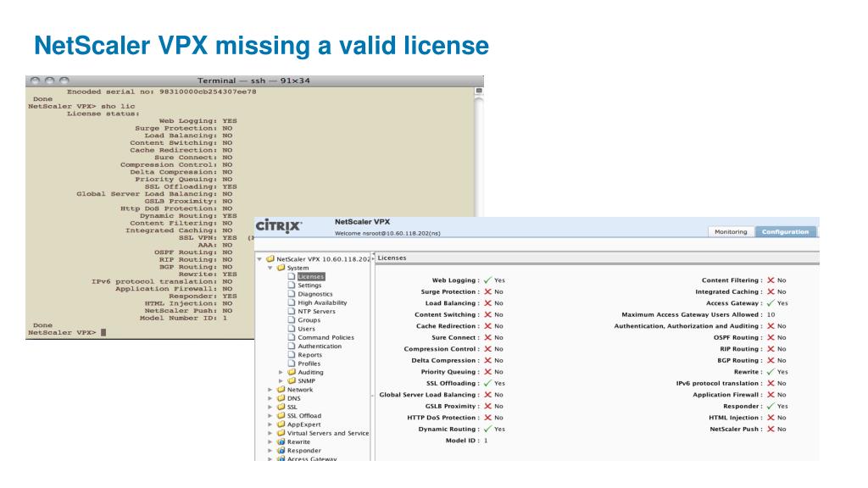Screen dimensions: 868x488
Task: Open Profiles under System
Action: (309, 363)
